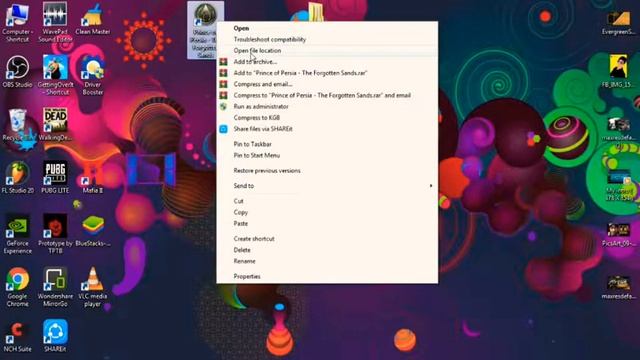Select Prototype by TPTB desktop icon

click(55, 234)
